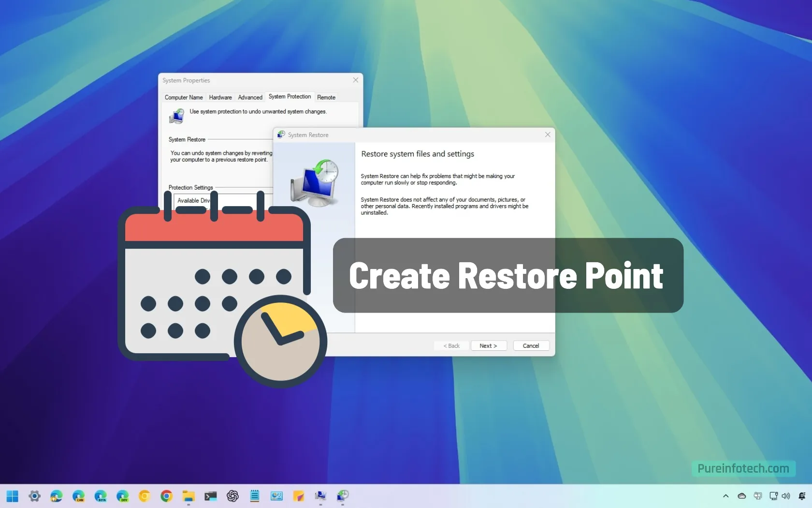This screenshot has width=812, height=508.
Task: Toggle Do Not Disturb via the tray bell icon
Action: pyautogui.click(x=802, y=496)
